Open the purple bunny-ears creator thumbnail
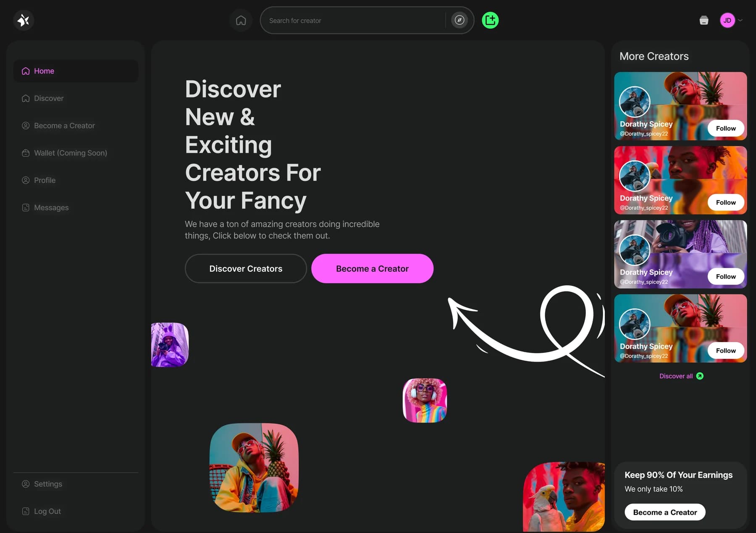This screenshot has width=756, height=533. pyautogui.click(x=170, y=345)
